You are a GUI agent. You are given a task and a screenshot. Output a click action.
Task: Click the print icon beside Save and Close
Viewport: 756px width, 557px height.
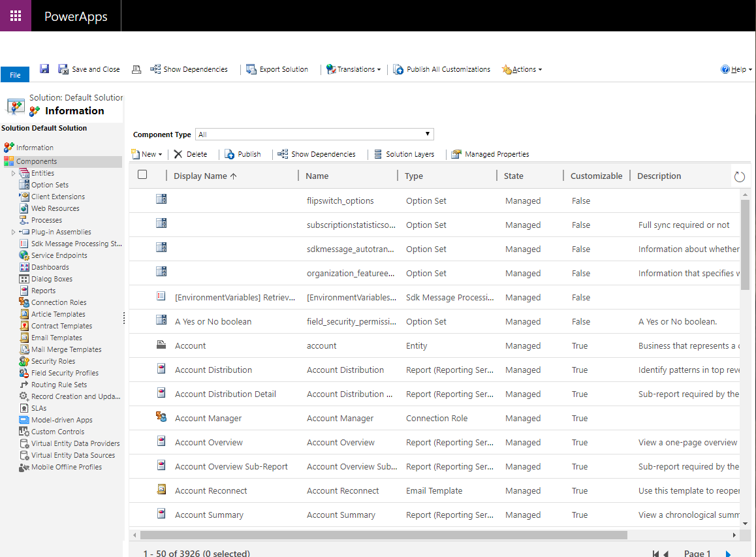click(136, 69)
